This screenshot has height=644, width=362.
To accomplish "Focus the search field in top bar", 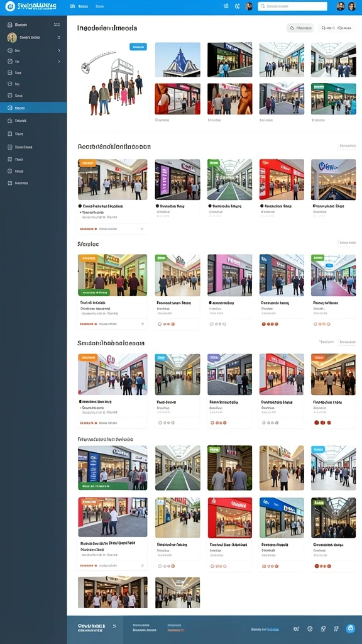I will coord(292,6).
